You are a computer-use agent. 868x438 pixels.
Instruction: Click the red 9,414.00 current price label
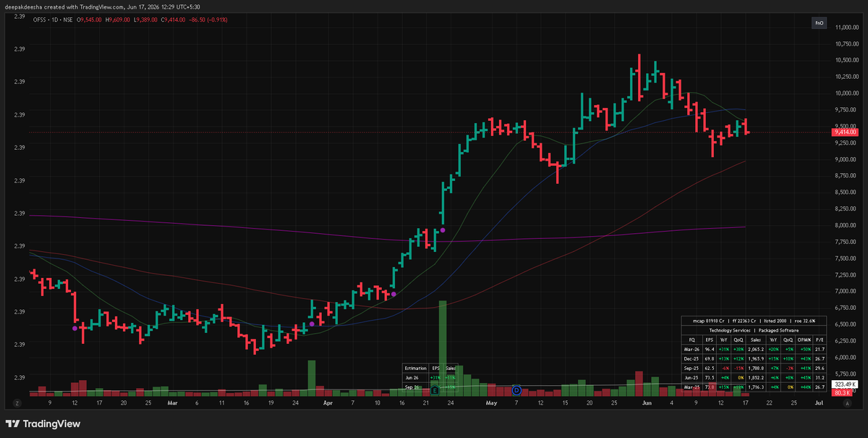click(x=846, y=132)
